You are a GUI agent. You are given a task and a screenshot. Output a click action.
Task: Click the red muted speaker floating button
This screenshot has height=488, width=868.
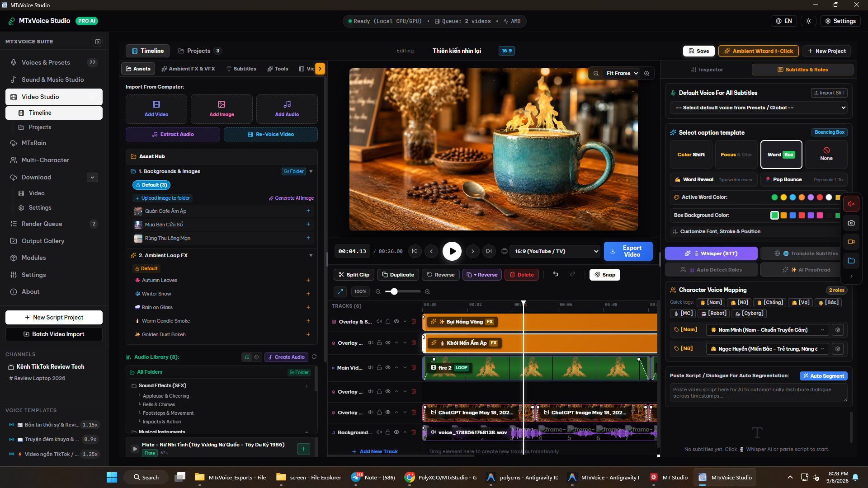point(851,204)
